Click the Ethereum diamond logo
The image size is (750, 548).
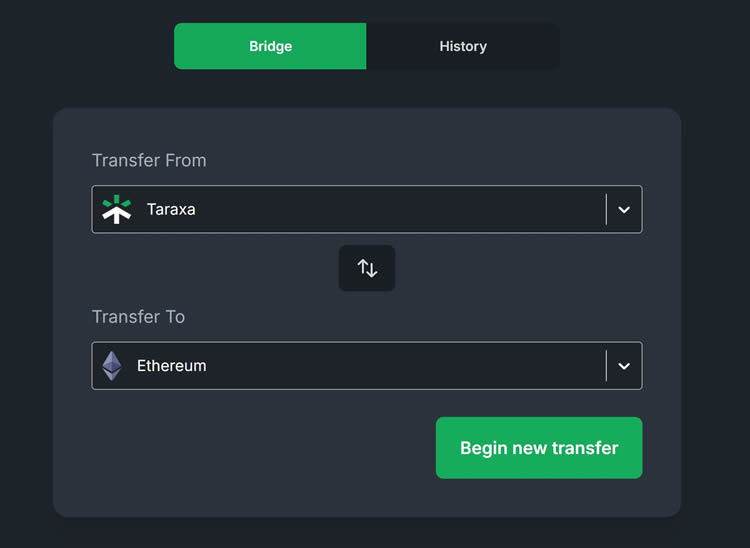[112, 366]
